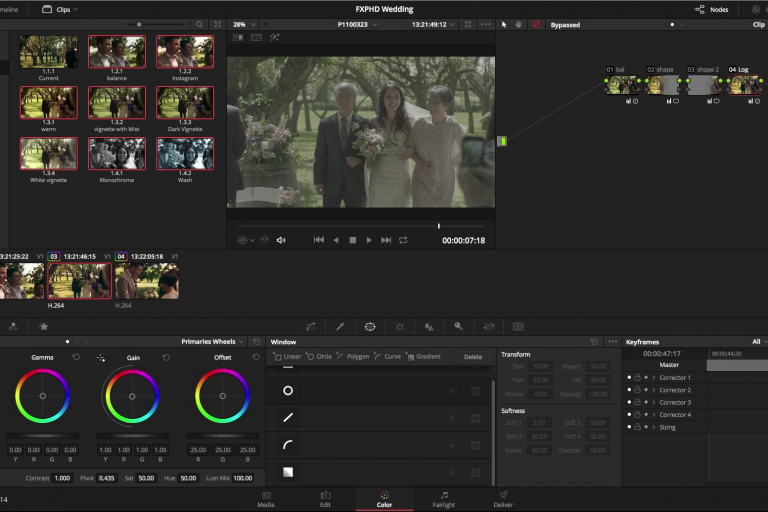Image resolution: width=768 pixels, height=512 pixels.
Task: Open the Tracker palette icon
Action: coord(400,327)
